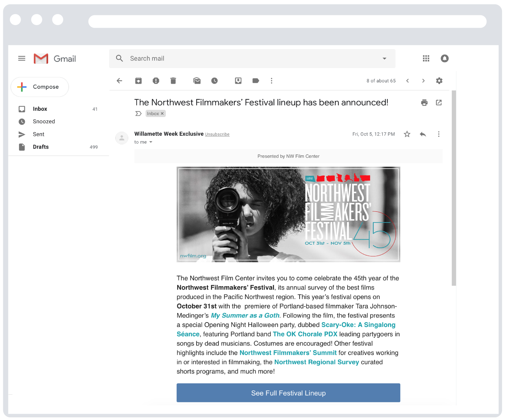Screen dimensions: 505x420
Task: Print the whole conversation
Action: coord(424,103)
